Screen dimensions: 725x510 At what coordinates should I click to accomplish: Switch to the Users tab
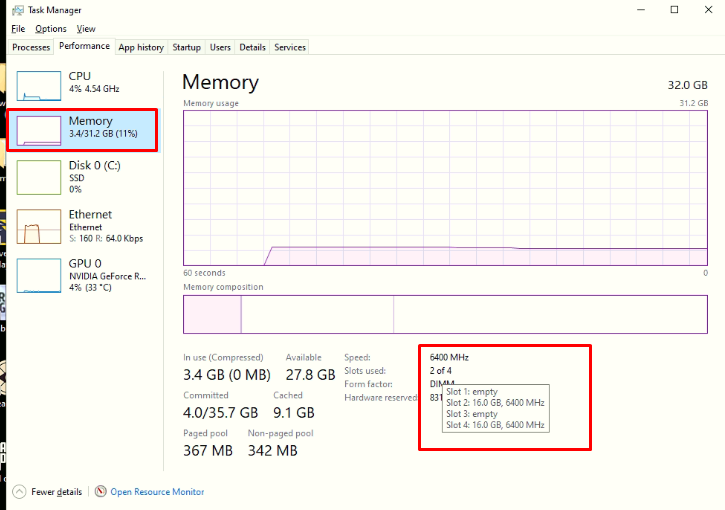(x=220, y=47)
